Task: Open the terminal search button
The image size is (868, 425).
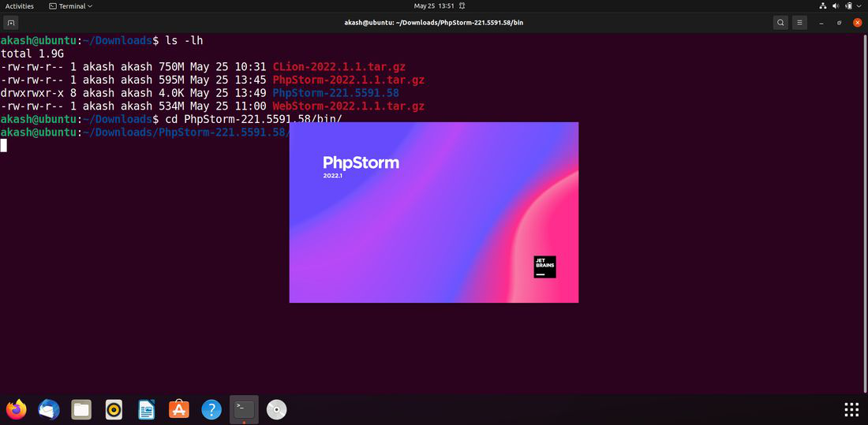Action: [780, 23]
